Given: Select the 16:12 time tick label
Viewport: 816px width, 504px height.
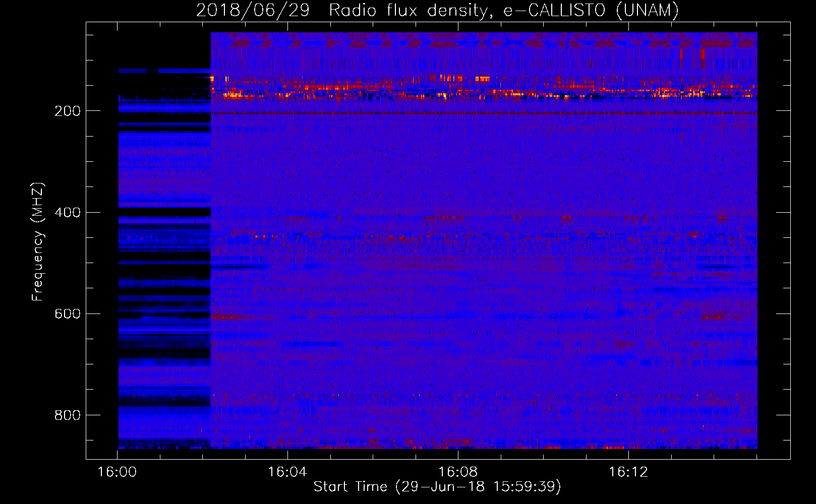Looking at the screenshot, I should pos(628,472).
